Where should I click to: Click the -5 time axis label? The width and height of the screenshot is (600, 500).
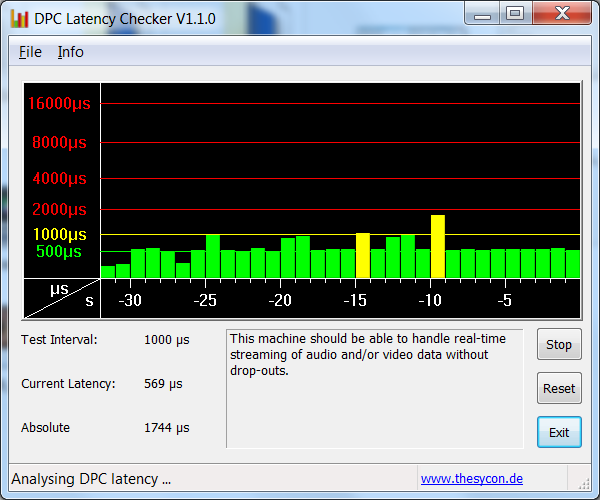pyautogui.click(x=505, y=300)
